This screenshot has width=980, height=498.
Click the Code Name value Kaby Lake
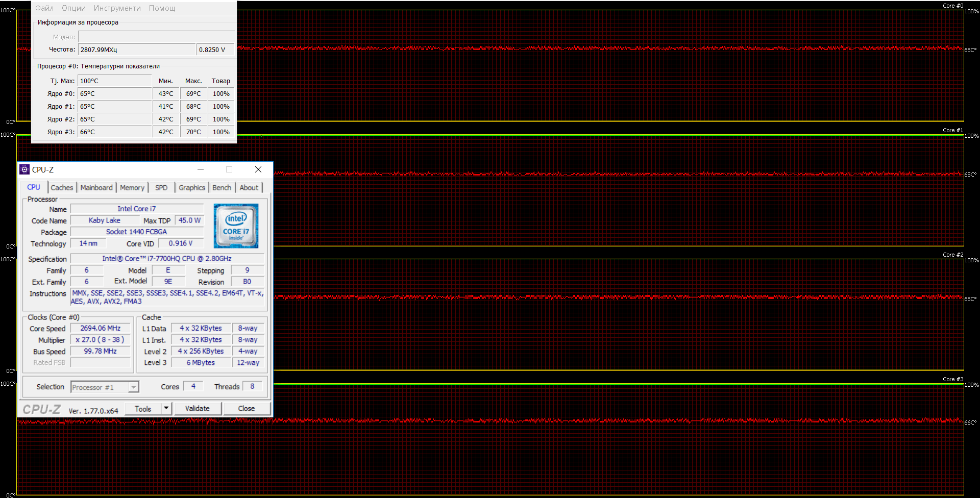click(x=105, y=220)
